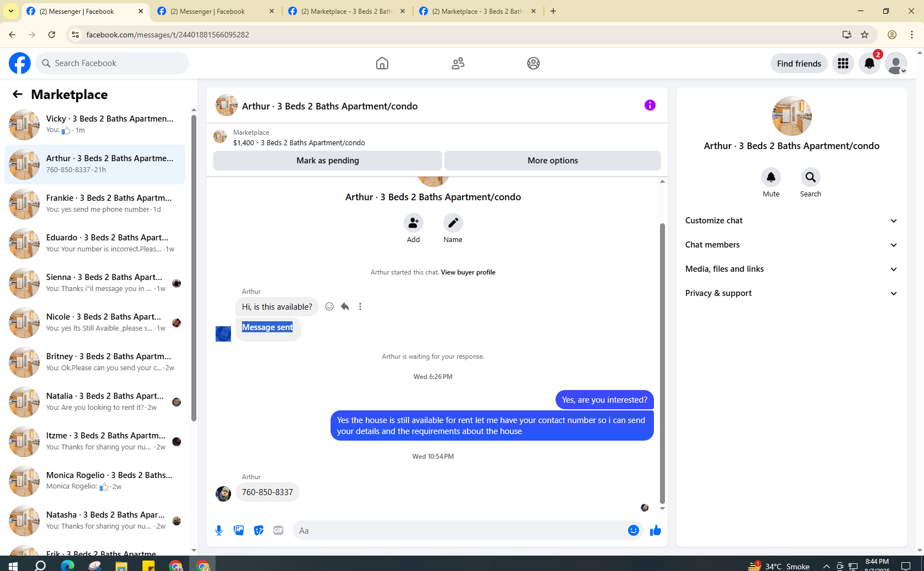React to 'Hi, is this available?' message
Viewport: 924px width, 571px height.
329,306
